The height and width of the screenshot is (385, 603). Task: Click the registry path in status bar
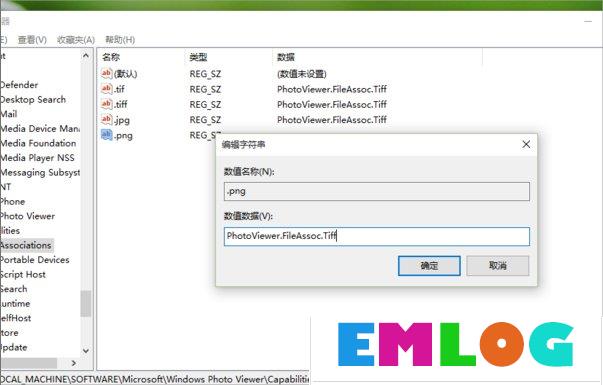coord(155,379)
